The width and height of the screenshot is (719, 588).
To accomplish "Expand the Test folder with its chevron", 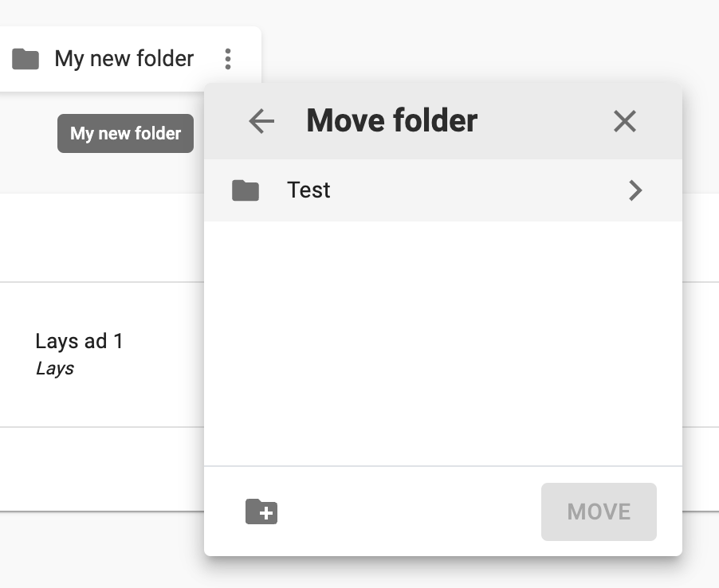I will point(635,190).
